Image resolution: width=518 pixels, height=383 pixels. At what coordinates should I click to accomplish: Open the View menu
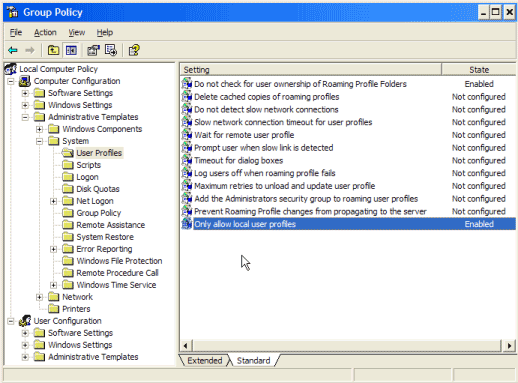point(77,32)
